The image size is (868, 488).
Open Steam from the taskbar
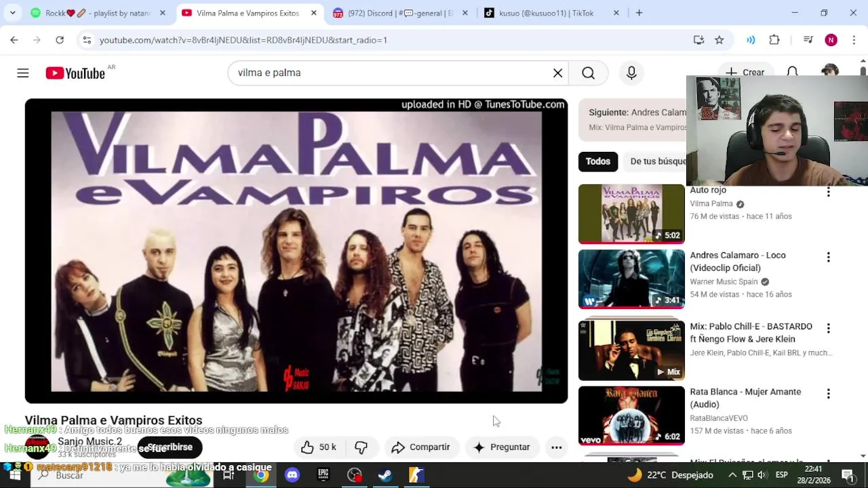[x=385, y=475]
